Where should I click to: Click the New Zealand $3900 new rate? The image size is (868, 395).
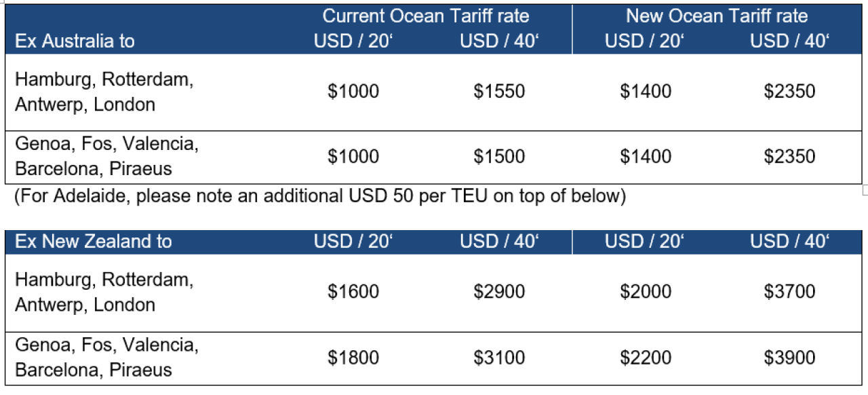[x=790, y=357]
